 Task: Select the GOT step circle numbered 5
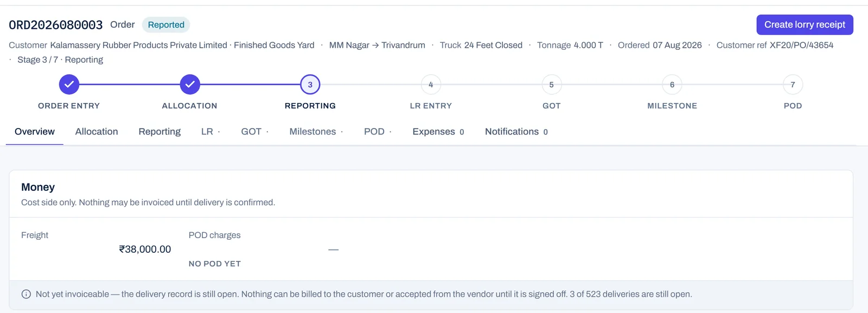pos(552,85)
